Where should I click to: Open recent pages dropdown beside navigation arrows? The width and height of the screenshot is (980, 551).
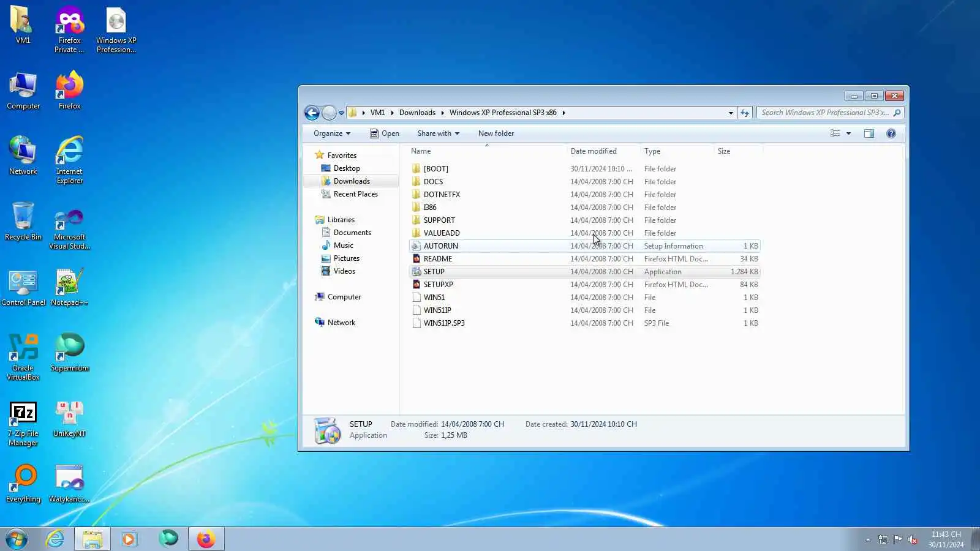(341, 113)
